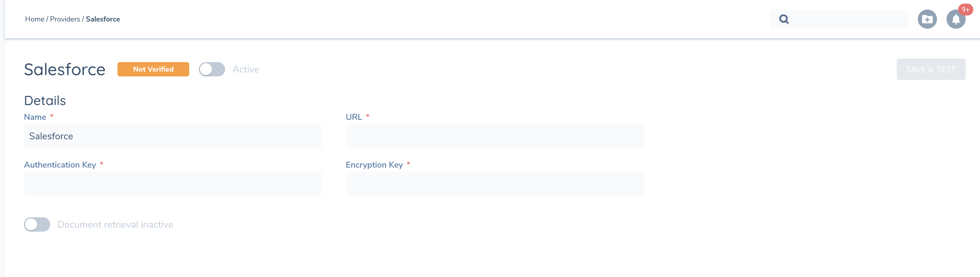Click 'Document retrieval inactive' label text
This screenshot has height=277, width=980.
tap(115, 224)
